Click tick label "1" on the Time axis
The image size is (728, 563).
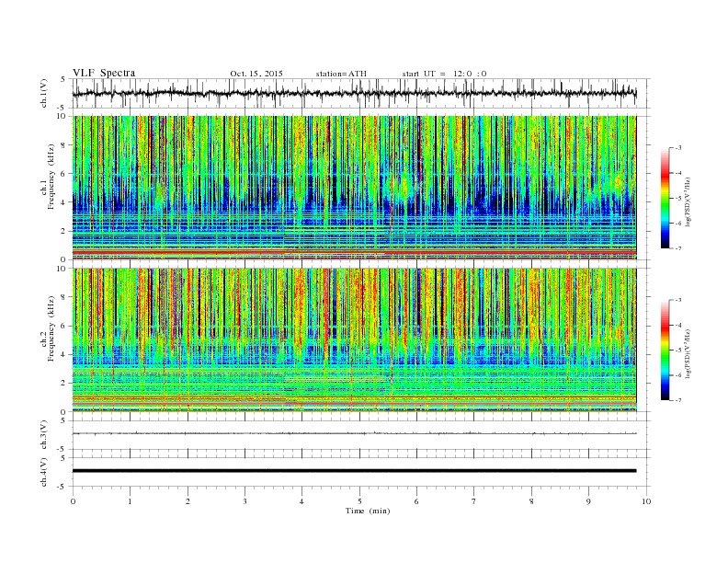tap(130, 501)
